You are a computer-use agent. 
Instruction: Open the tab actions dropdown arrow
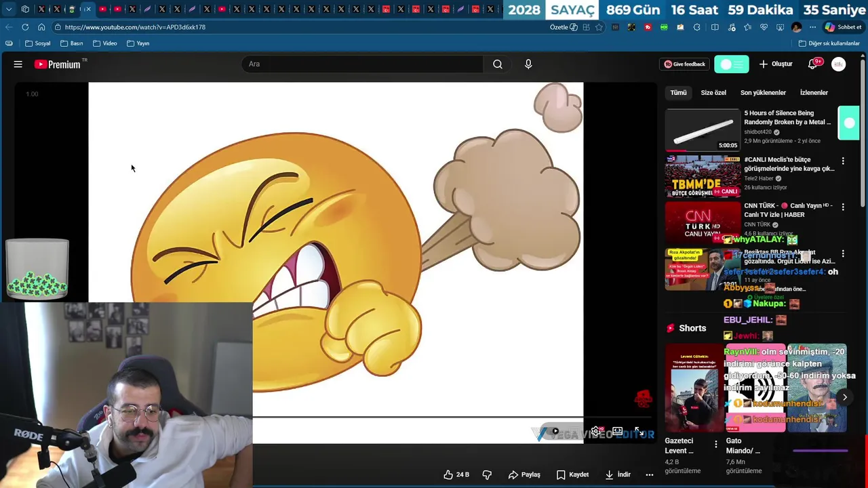pyautogui.click(x=9, y=9)
